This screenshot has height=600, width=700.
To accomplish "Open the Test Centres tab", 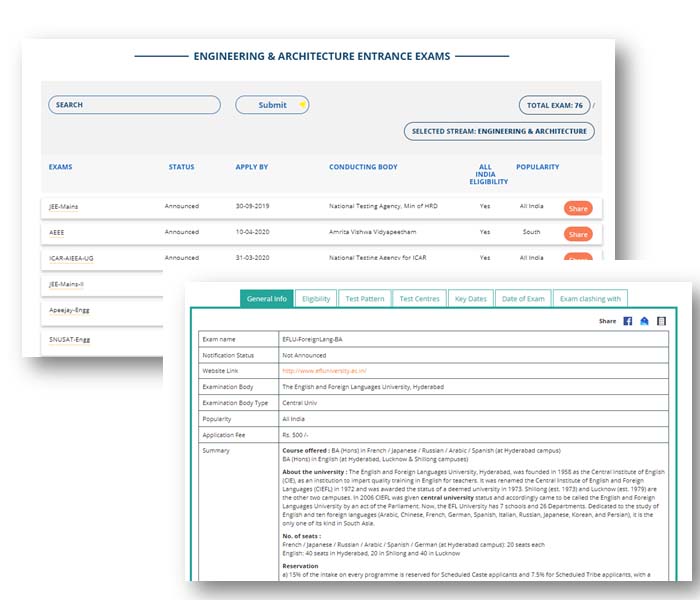I will 419,298.
